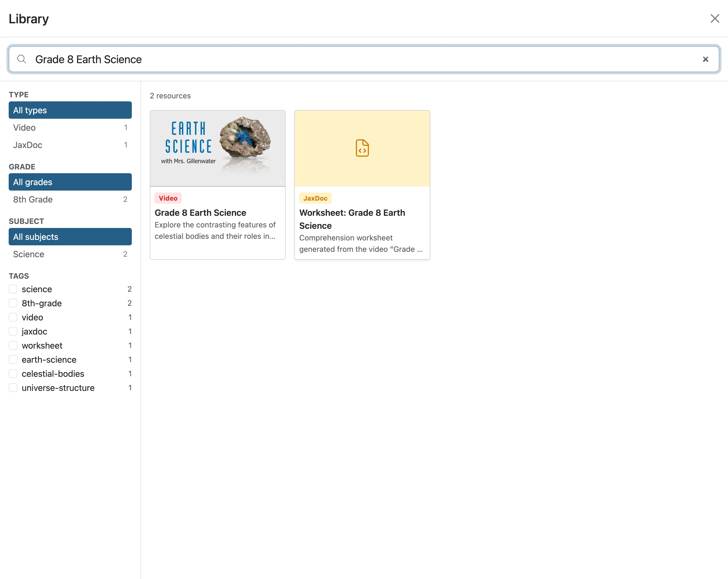Open the Worksheet: Grade 8 Earth Science title
The width and height of the screenshot is (728, 579).
pos(352,219)
